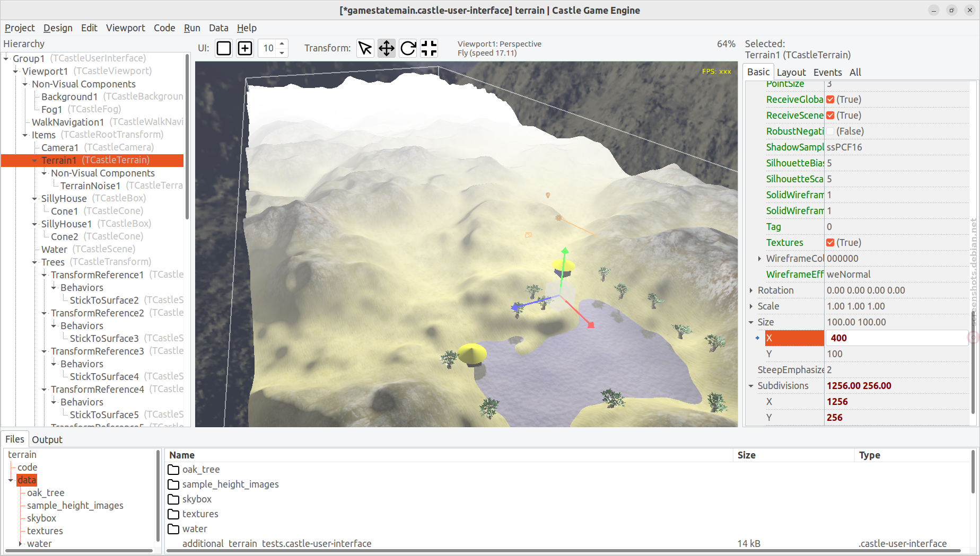Toggle the Textures checkbox

pos(830,243)
